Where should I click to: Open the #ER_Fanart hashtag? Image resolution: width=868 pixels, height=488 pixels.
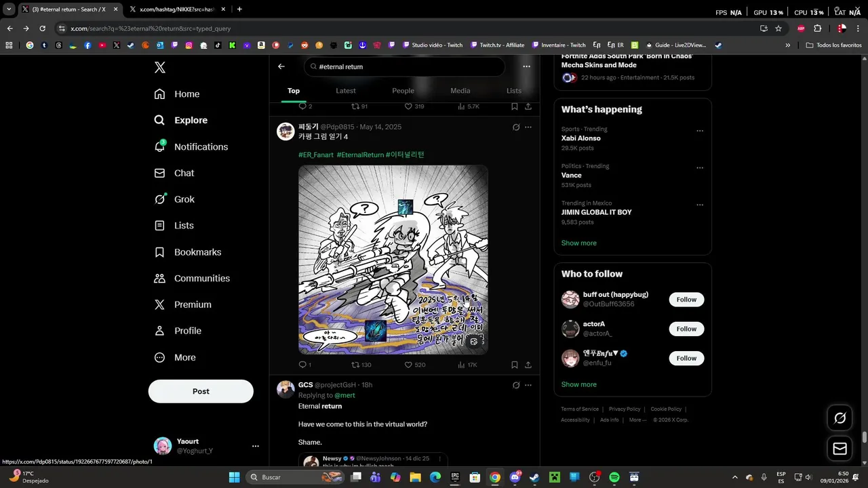coord(316,155)
